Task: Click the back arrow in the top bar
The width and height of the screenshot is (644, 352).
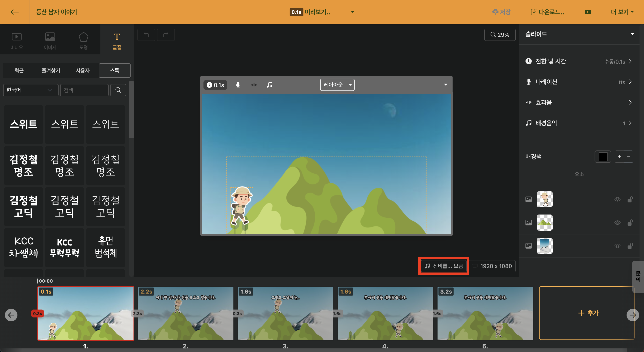Action: click(15, 12)
